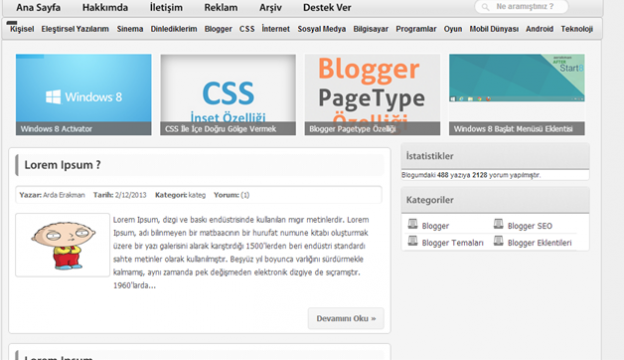Screen dimensions: 624x360
Task: Click the 'Lorem Ipsum ?' post title
Action: 62,165
